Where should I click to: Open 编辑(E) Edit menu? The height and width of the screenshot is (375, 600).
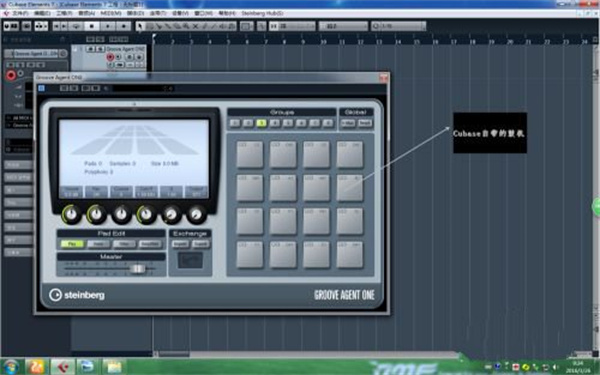coord(42,13)
